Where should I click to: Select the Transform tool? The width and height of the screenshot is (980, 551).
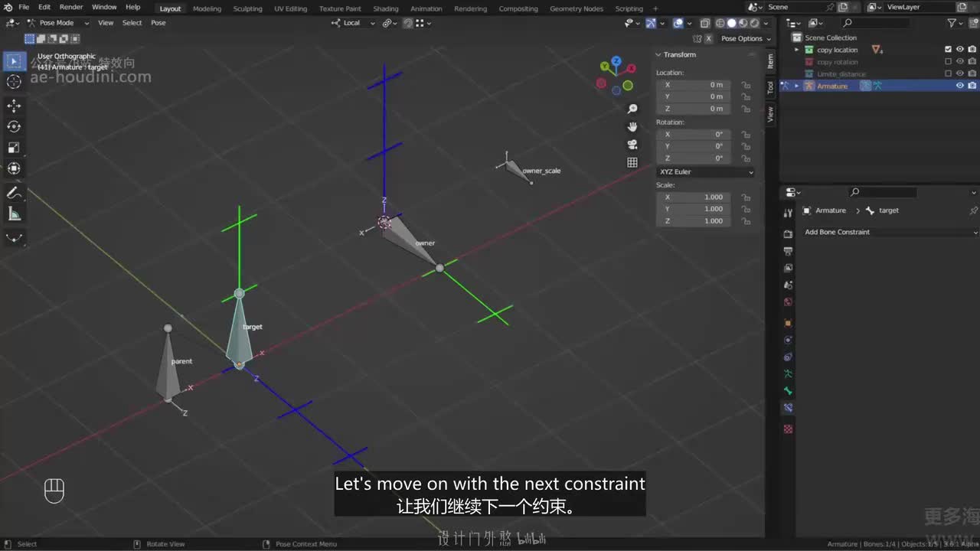pos(14,168)
